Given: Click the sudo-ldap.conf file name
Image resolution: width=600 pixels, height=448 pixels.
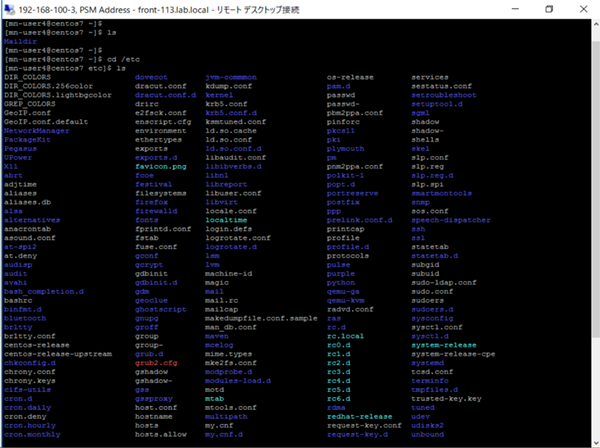Looking at the screenshot, I should pyautogui.click(x=444, y=283).
